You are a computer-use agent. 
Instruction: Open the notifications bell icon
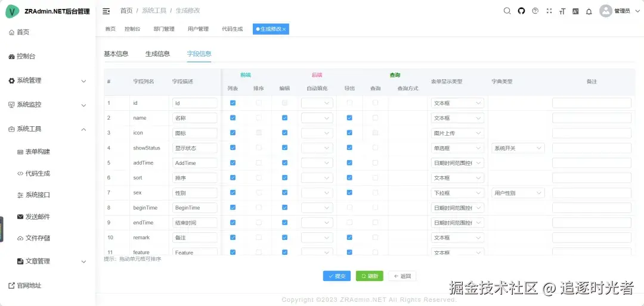pos(589,11)
